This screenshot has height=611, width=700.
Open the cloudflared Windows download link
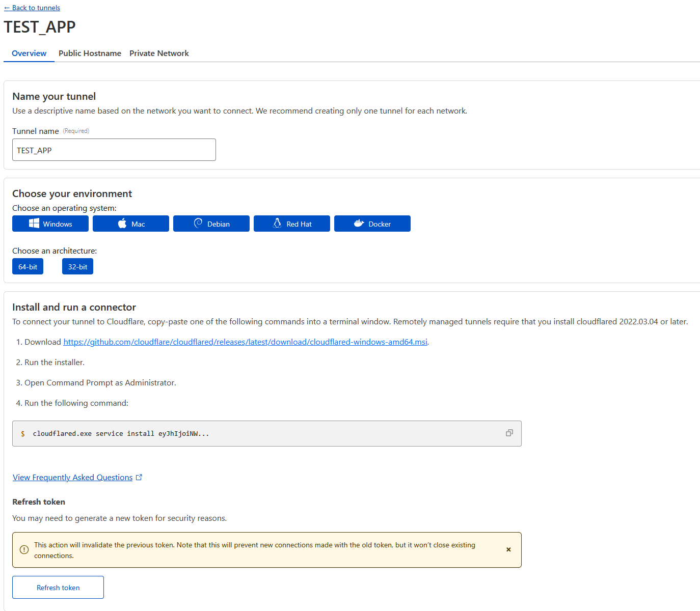245,342
